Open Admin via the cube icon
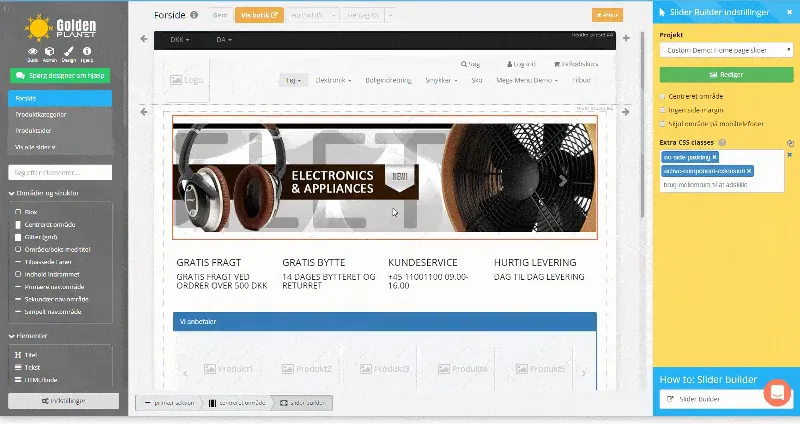 point(49,52)
